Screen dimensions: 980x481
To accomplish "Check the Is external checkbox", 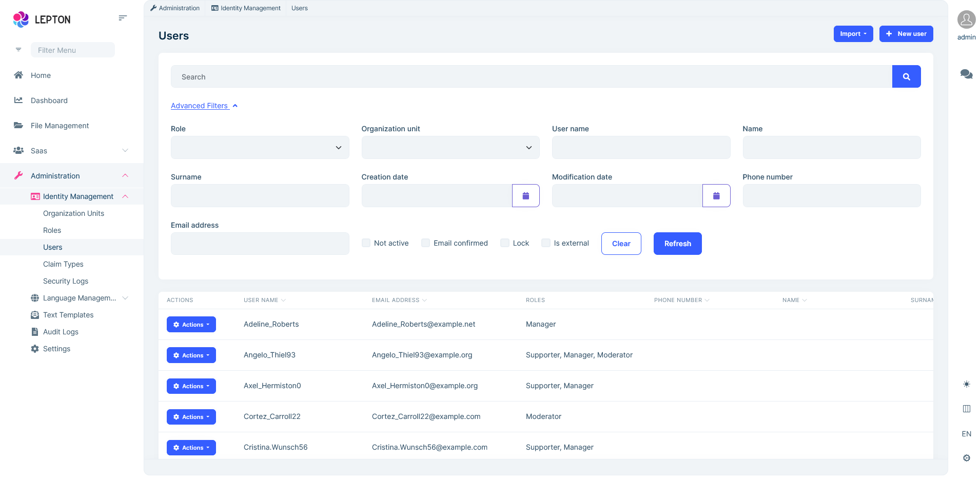I will 545,243.
